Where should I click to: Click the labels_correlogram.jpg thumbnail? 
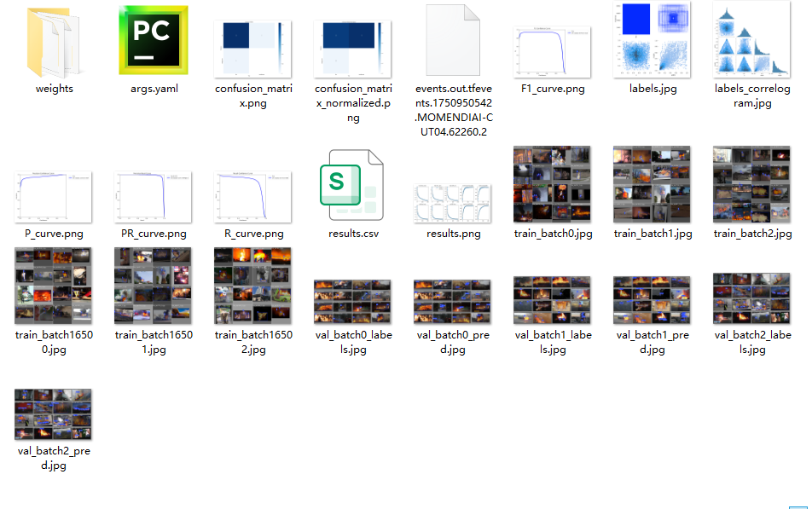tap(752, 39)
